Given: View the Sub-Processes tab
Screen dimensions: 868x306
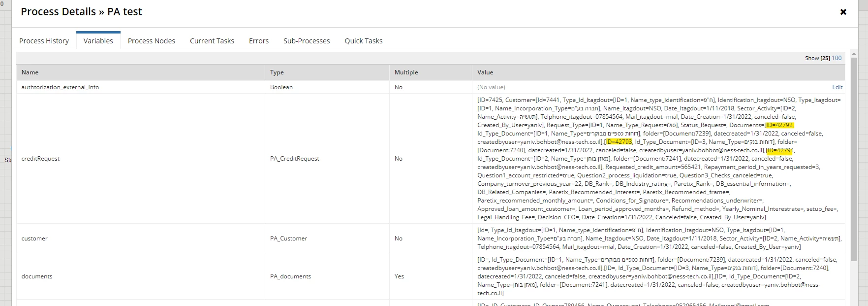Looking at the screenshot, I should pyautogui.click(x=307, y=41).
